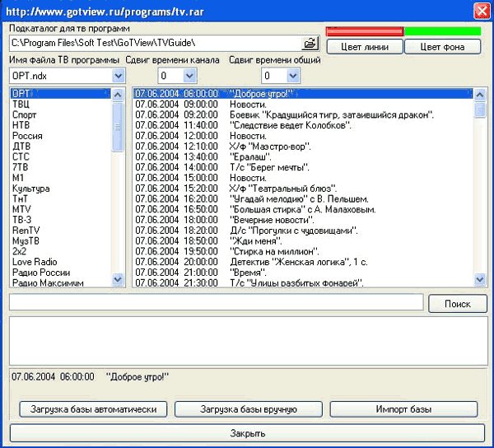Select the "Крадущийся тигр, затаившийся дракон" row

pyautogui.click(x=303, y=114)
